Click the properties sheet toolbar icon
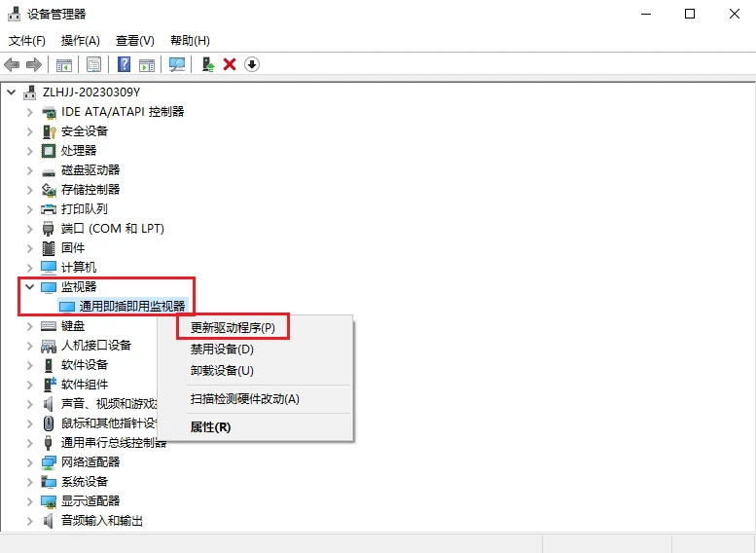 pos(93,64)
